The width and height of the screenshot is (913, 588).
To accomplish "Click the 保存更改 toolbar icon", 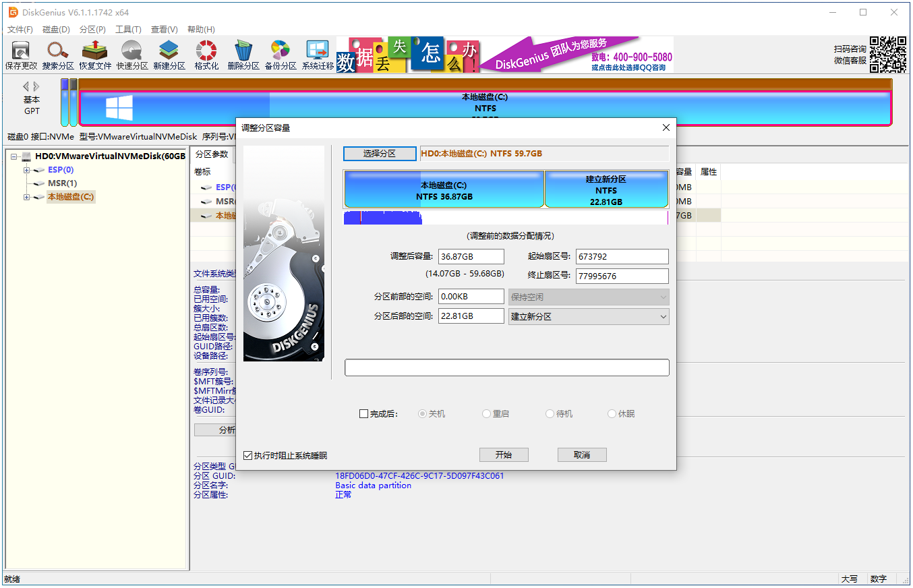I will click(20, 54).
